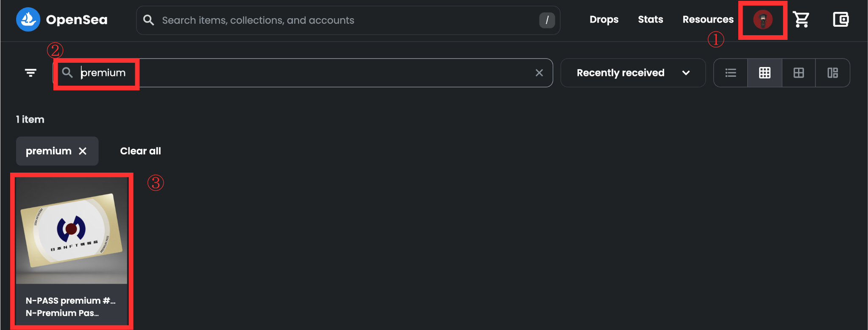Viewport: 868px width, 330px height.
Task: Expand the Recently received sort dropdown
Action: coord(633,73)
